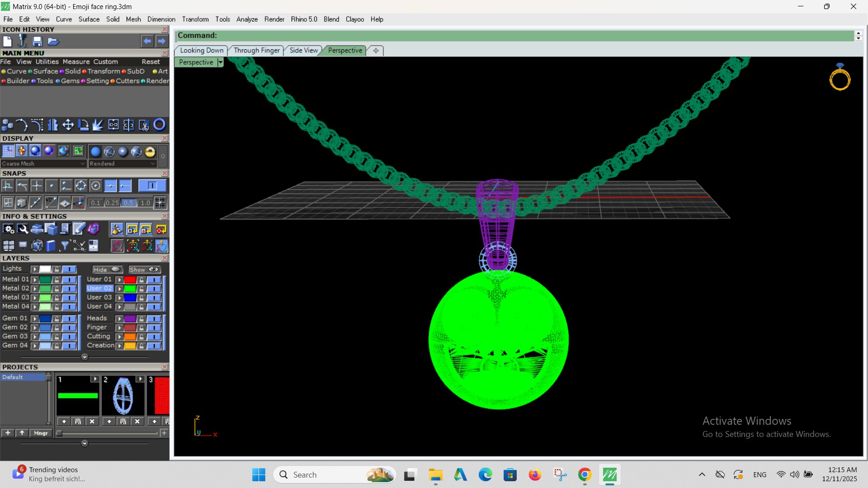Toggle the quadrant snap
The width and height of the screenshot is (868, 488).
click(81, 186)
